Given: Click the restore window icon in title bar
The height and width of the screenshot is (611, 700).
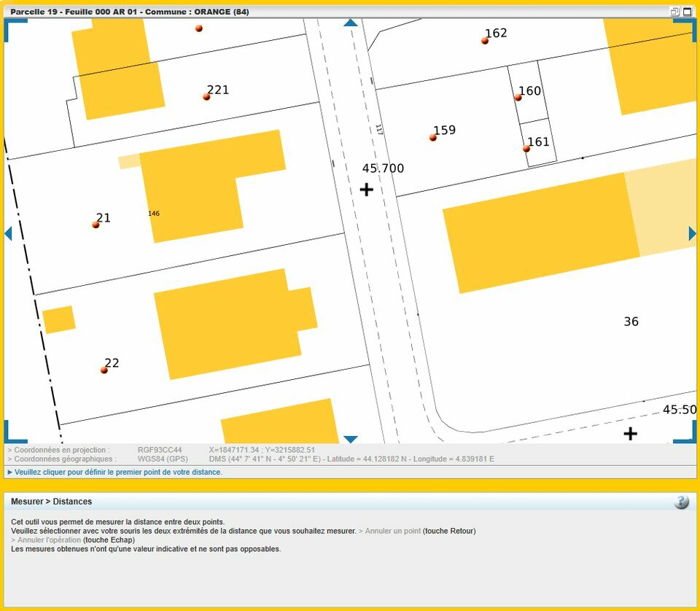Looking at the screenshot, I should coord(674,12).
